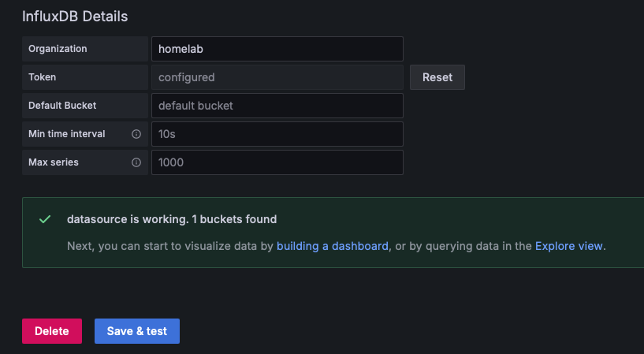The width and height of the screenshot is (644, 354).
Task: Click the Organization label
Action: [x=58, y=49]
